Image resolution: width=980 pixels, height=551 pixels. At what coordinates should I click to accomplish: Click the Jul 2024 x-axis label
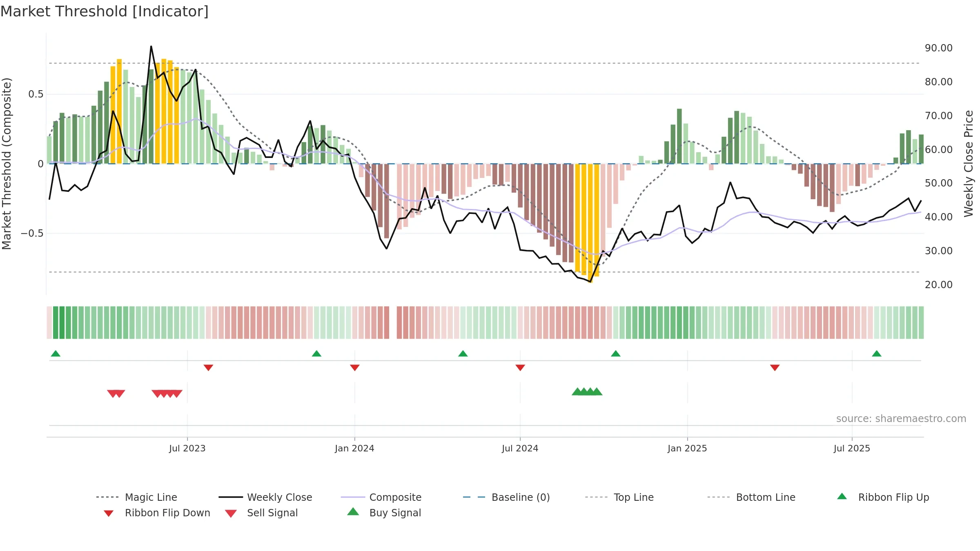(x=520, y=448)
